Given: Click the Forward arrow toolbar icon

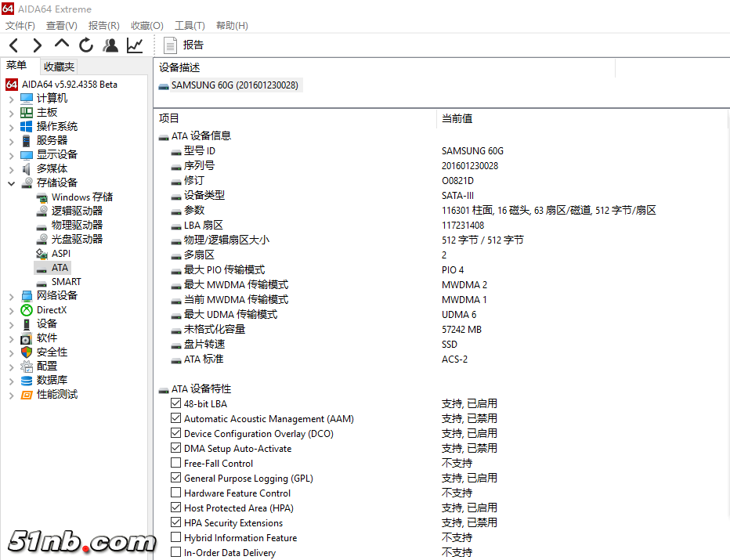Looking at the screenshot, I should pyautogui.click(x=38, y=45).
